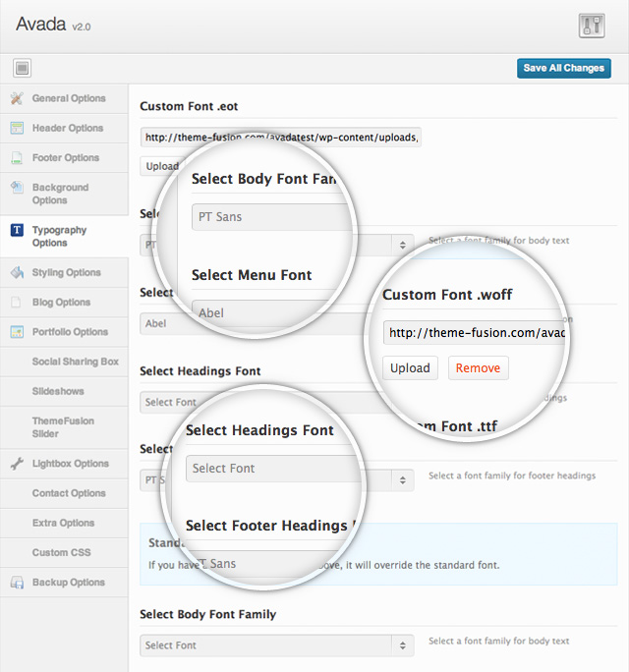
Task: Click the Upload button under Custom Font .woff
Action: click(410, 368)
